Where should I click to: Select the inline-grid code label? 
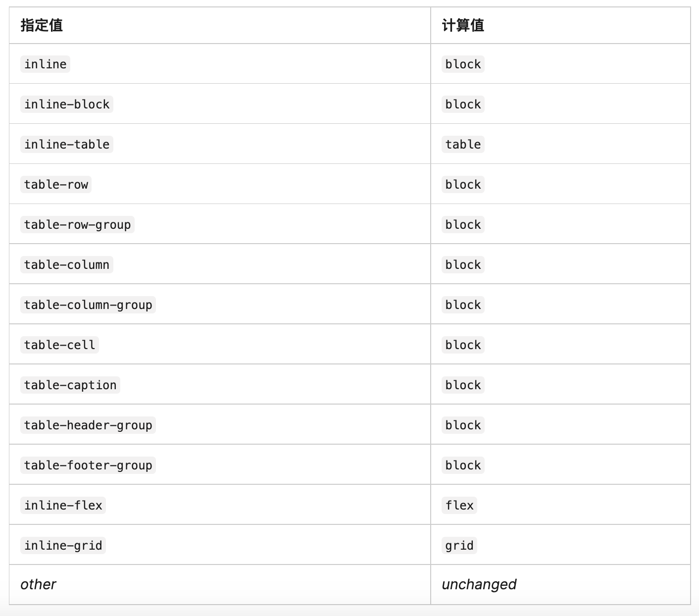point(63,546)
